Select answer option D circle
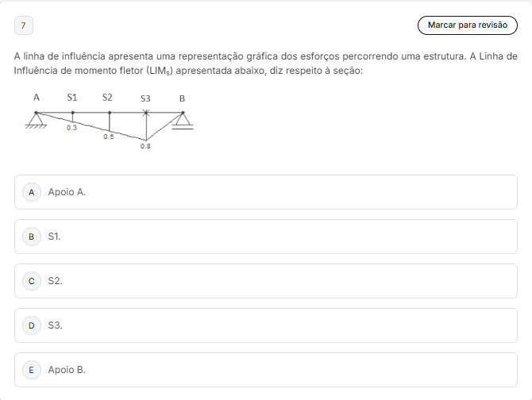This screenshot has width=532, height=400. (32, 325)
